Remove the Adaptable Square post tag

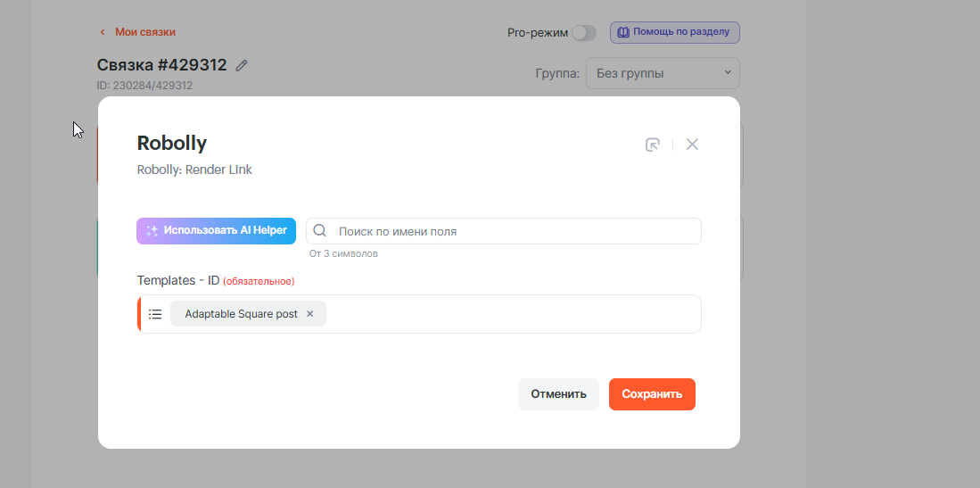310,314
